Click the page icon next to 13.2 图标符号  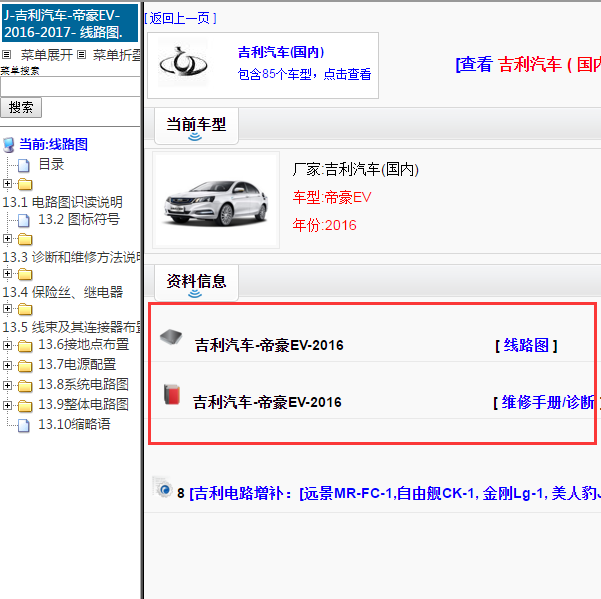pyautogui.click(x=24, y=220)
